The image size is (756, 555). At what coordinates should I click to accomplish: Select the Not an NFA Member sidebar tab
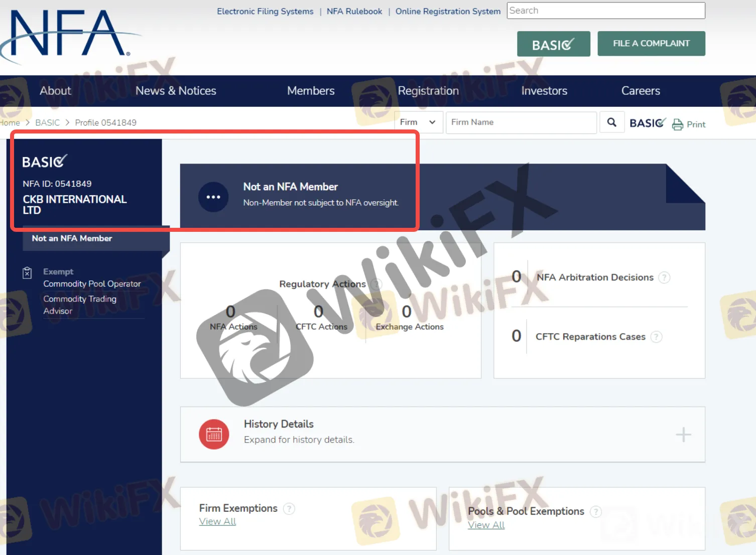tap(96, 238)
